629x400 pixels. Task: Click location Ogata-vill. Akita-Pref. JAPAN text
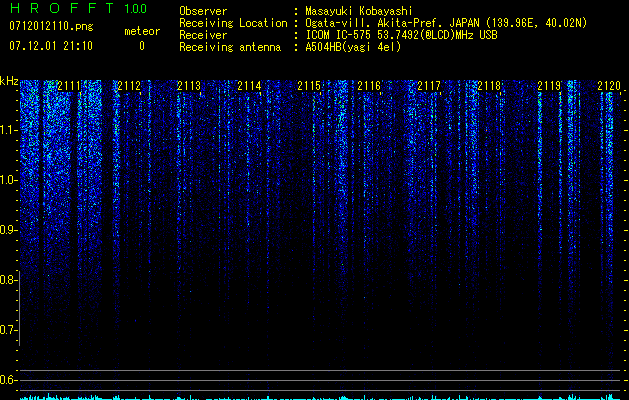click(446, 23)
